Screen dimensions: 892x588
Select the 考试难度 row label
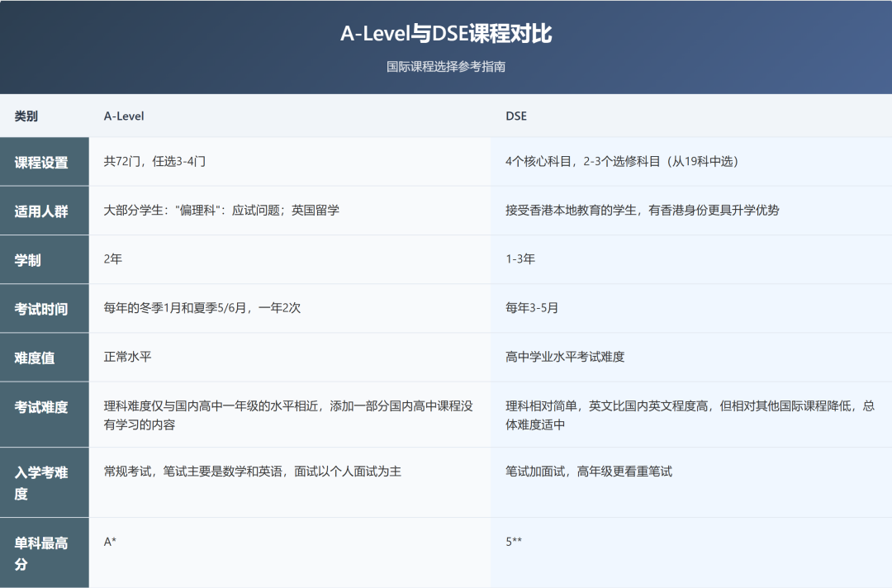[x=45, y=415]
